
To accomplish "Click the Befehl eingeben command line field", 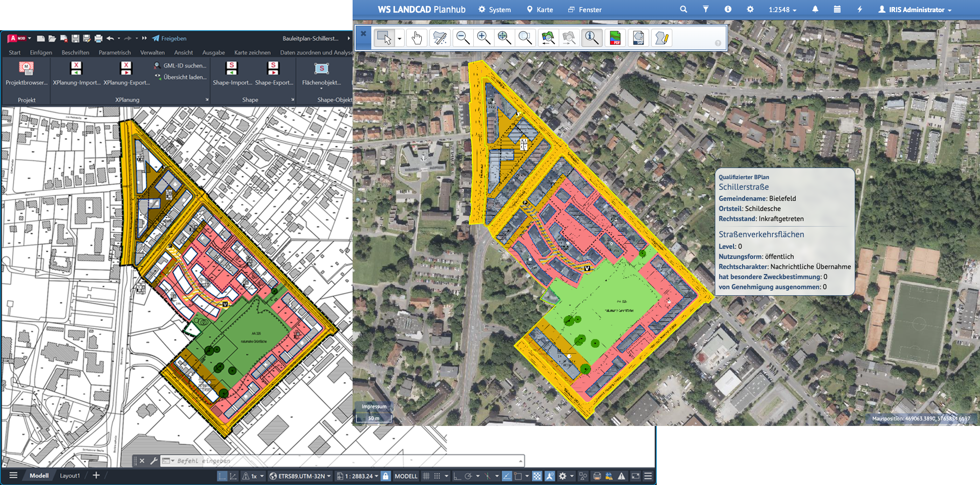I will click(344, 461).
